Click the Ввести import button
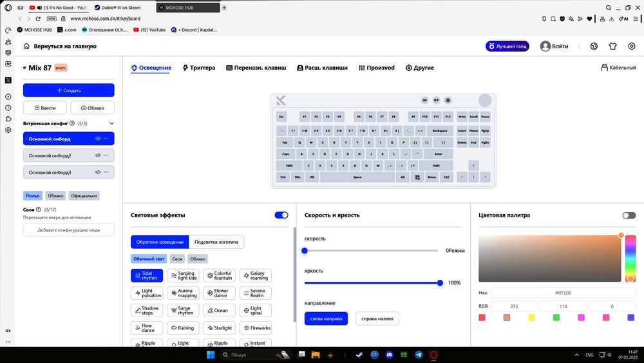 click(45, 108)
